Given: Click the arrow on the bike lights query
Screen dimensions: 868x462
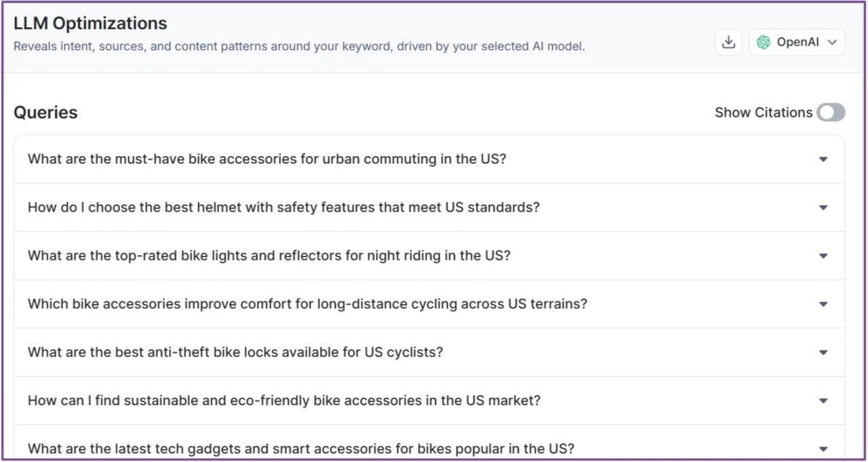Looking at the screenshot, I should [823, 256].
